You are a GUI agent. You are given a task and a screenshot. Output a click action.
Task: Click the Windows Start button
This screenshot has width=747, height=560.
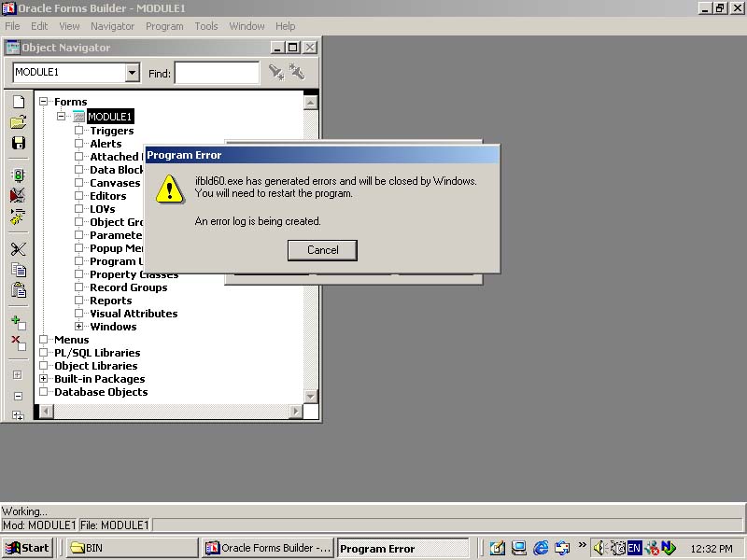pos(27,548)
